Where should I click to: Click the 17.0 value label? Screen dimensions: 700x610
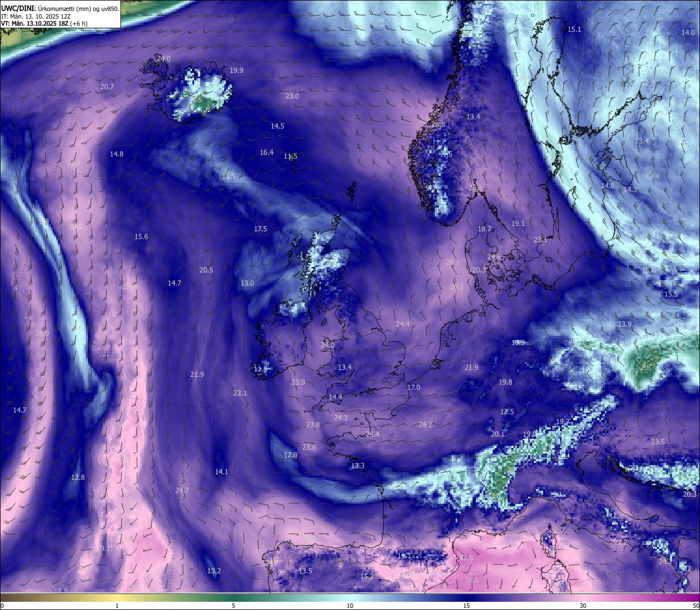[414, 388]
